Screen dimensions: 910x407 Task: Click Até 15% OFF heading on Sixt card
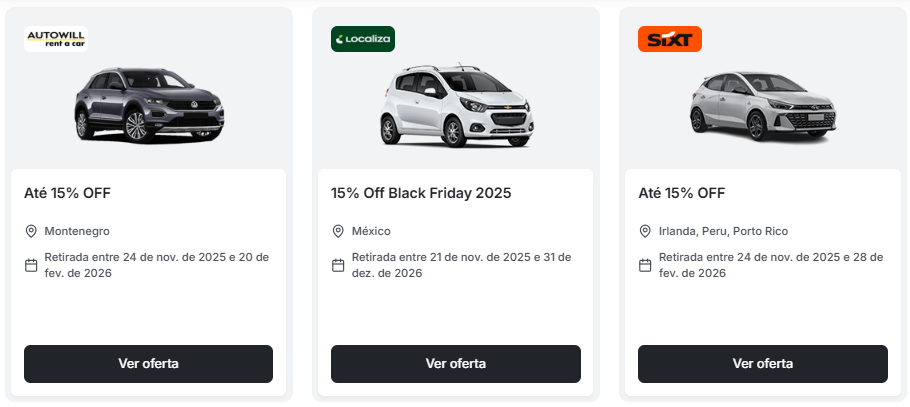(681, 193)
